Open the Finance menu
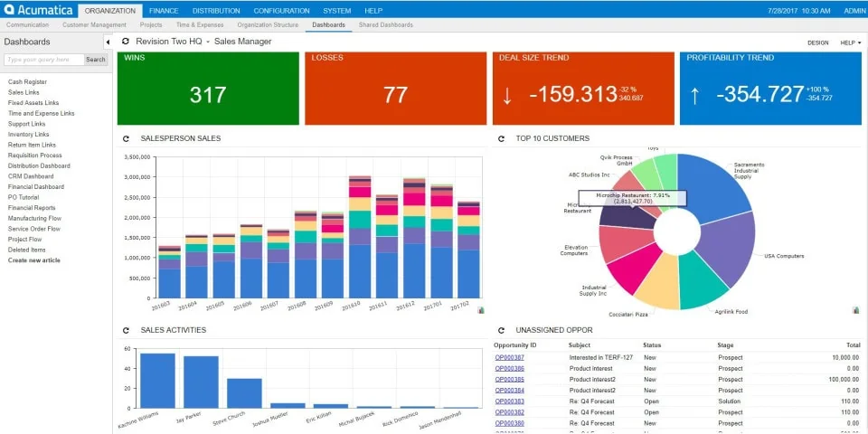The image size is (868, 434). [x=164, y=11]
